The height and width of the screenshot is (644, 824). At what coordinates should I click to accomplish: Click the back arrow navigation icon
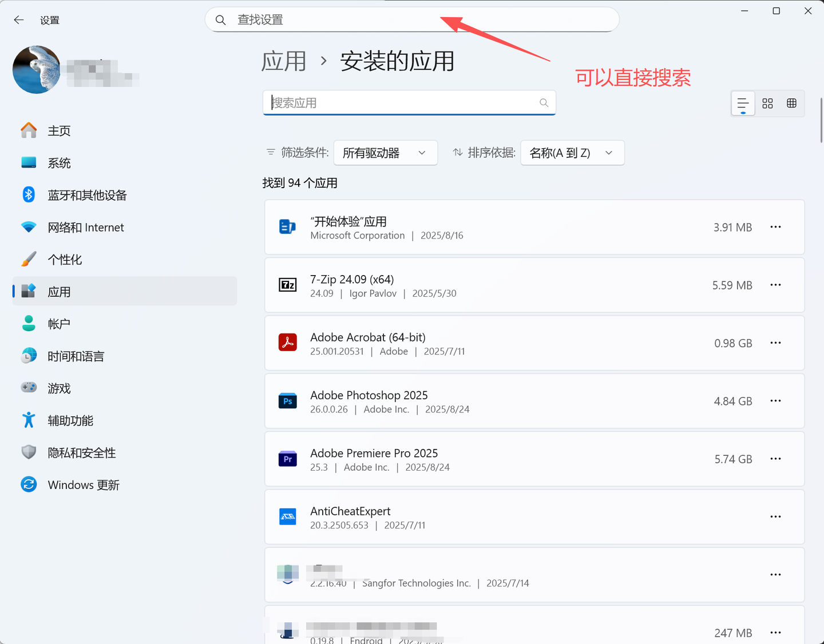(x=19, y=19)
